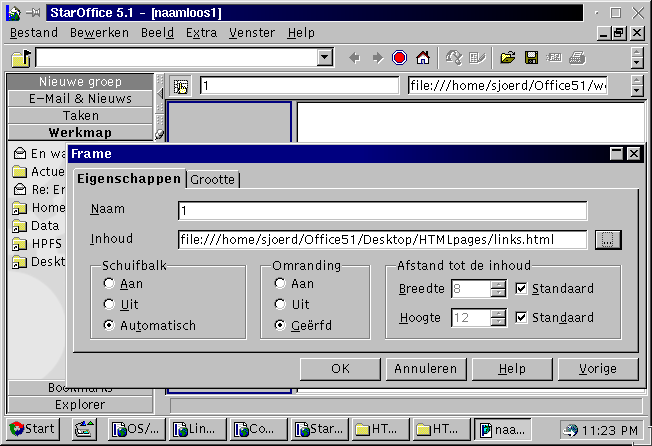Confirm the Frame dialog with OK

(340, 369)
